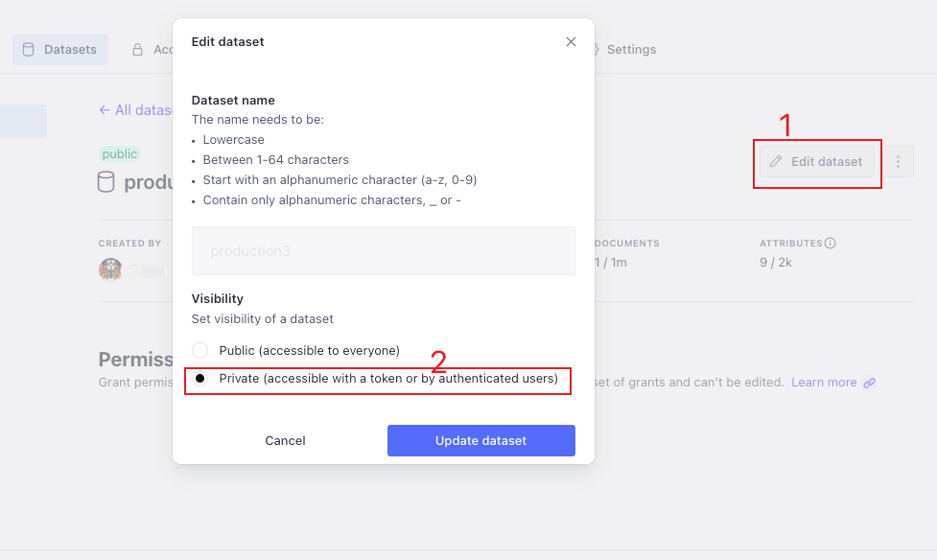Click the creator's avatar image

tap(110, 269)
